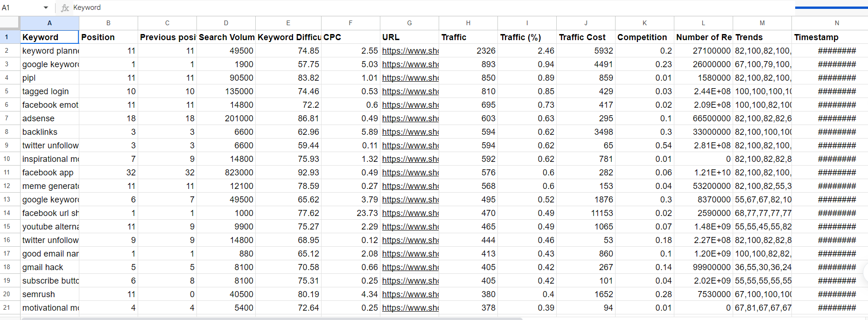Click the traffic percent cell 2.46

pyautogui.click(x=527, y=50)
